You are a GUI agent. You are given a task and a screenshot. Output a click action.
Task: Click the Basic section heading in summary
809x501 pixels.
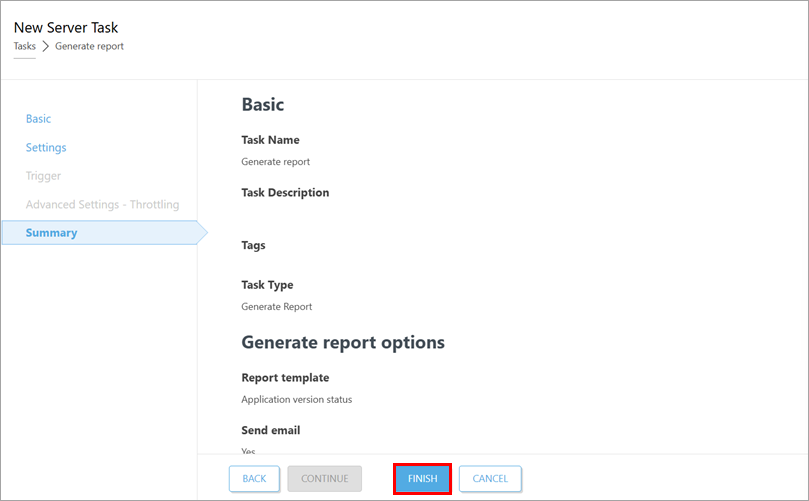pos(263,104)
